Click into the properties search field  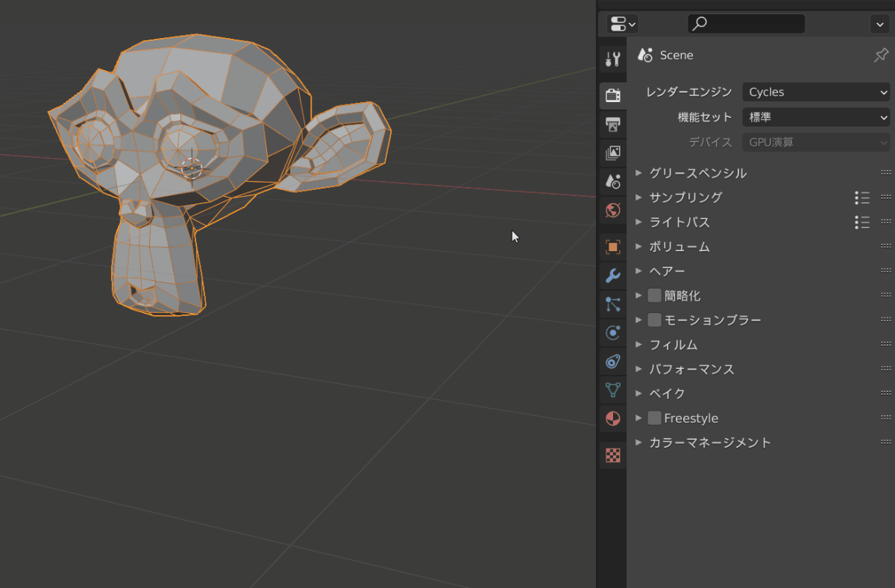[x=746, y=24]
